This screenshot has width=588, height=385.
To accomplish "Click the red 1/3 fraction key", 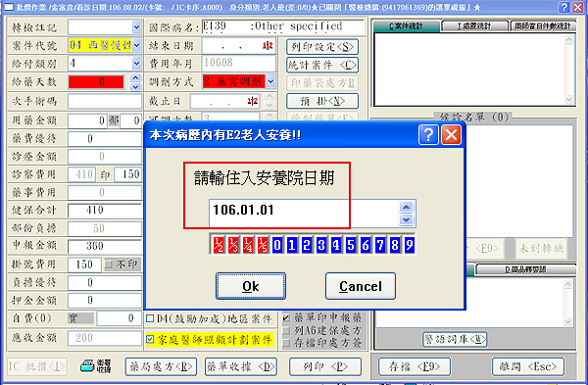I will click(x=233, y=245).
